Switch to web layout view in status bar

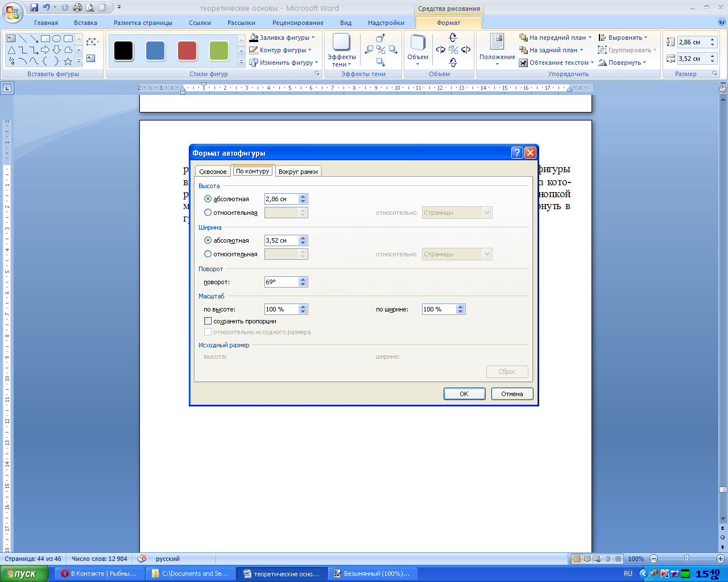(597, 559)
